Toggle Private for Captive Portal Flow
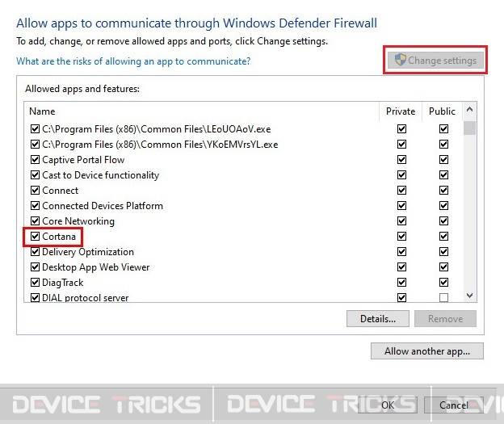 click(401, 160)
